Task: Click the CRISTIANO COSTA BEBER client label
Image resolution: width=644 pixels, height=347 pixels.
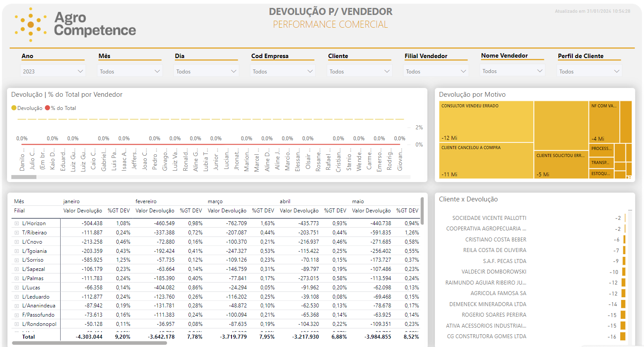Action: pyautogui.click(x=496, y=240)
